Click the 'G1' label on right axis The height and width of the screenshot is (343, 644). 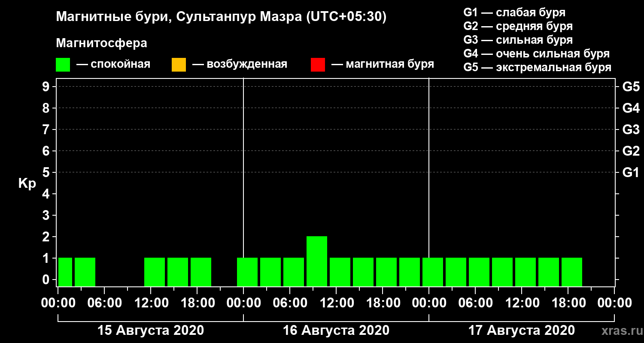pos(631,172)
